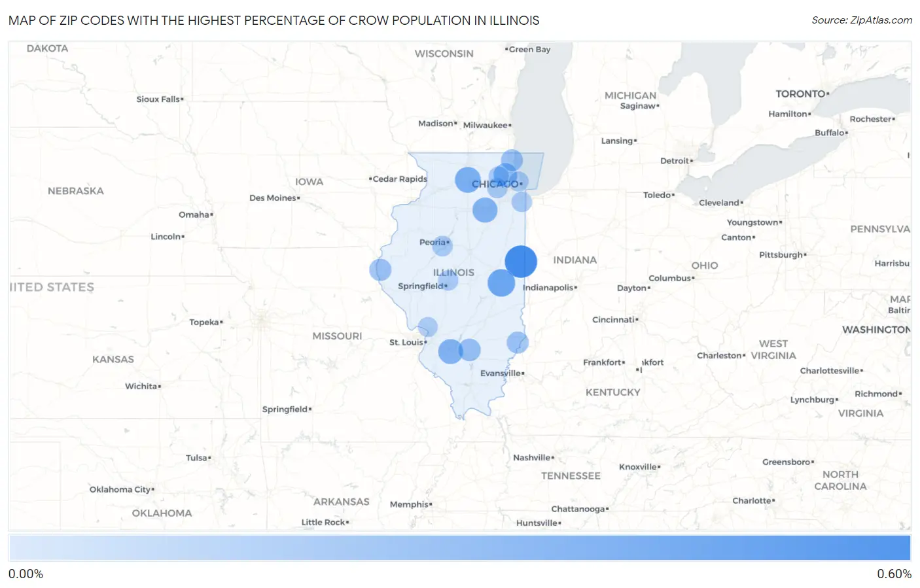920x588 pixels.
Task: Click the Cedar Rapids city label
Action: click(398, 179)
